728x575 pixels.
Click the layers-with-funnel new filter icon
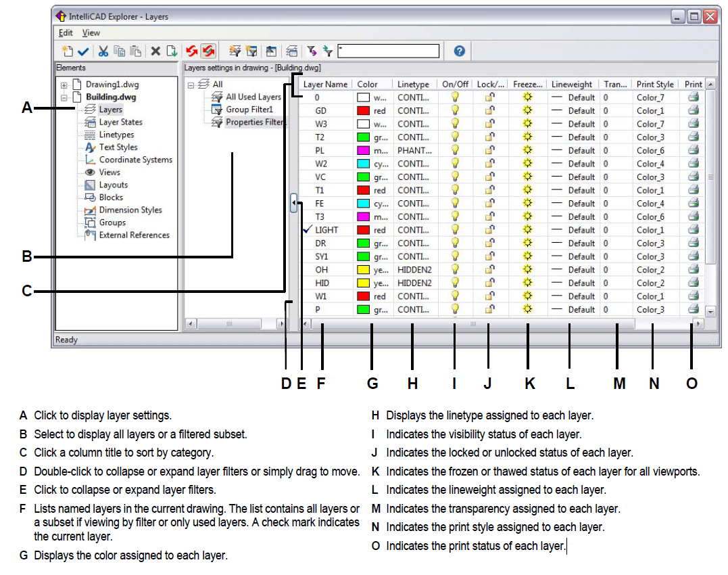235,51
